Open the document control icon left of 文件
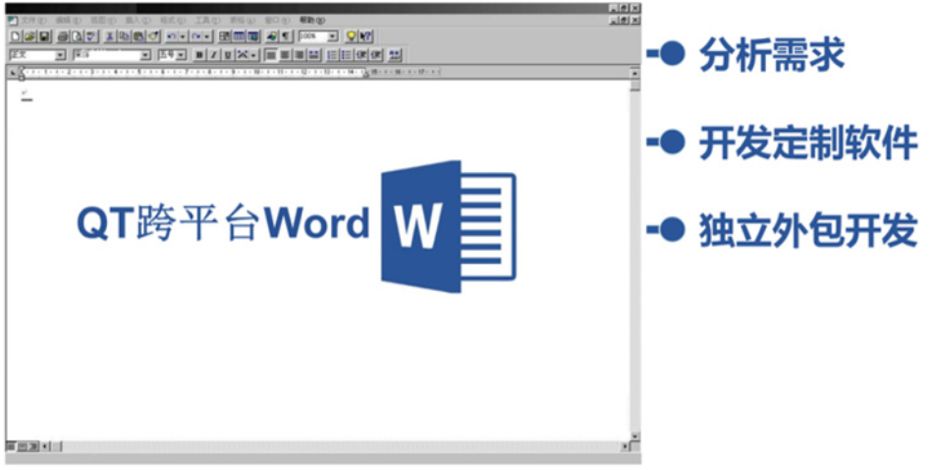 pyautogui.click(x=12, y=20)
